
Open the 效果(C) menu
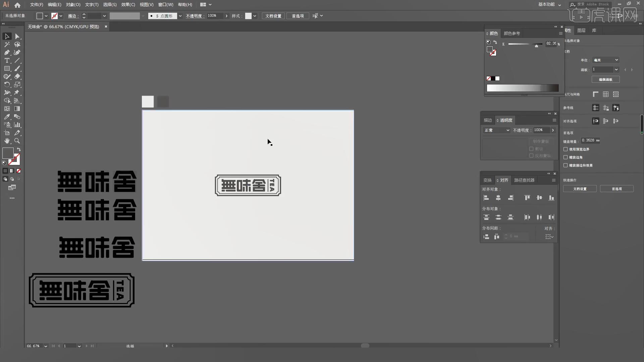point(128,5)
